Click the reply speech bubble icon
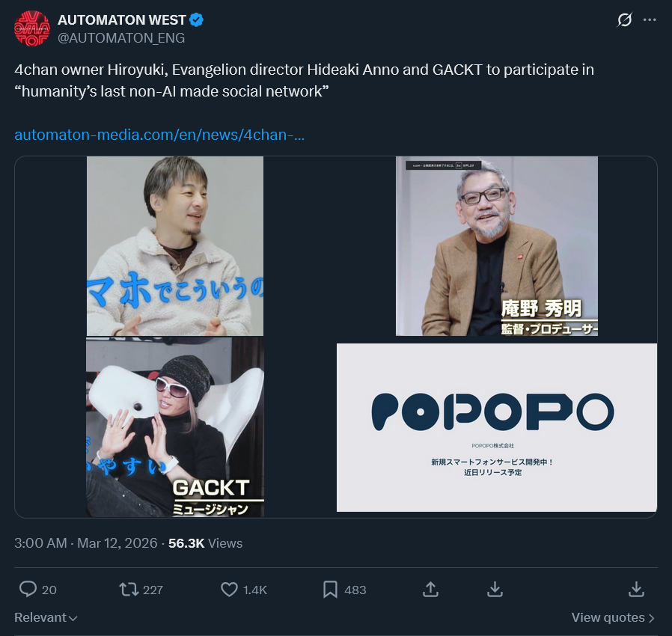Screen dimensions: 672x636 (x=28, y=590)
